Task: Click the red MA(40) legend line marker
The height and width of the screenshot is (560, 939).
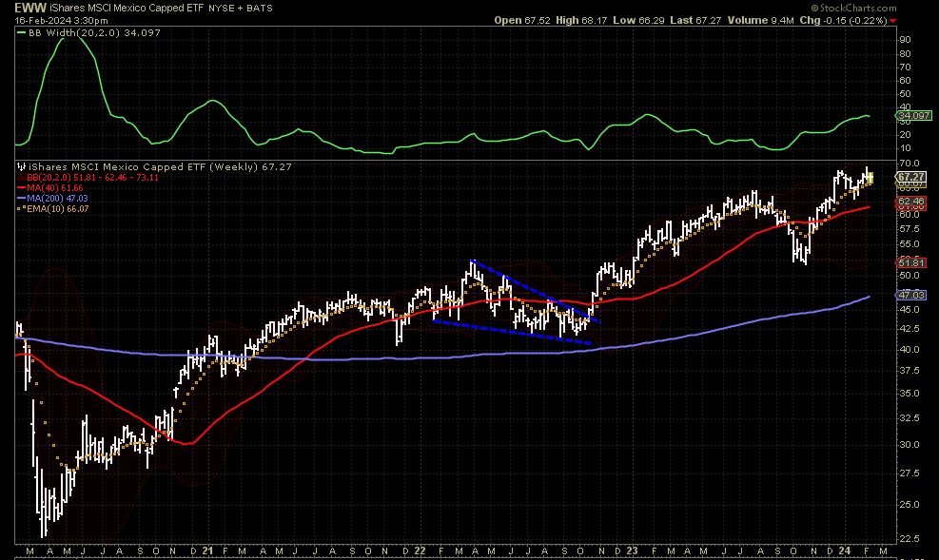Action: coord(22,188)
